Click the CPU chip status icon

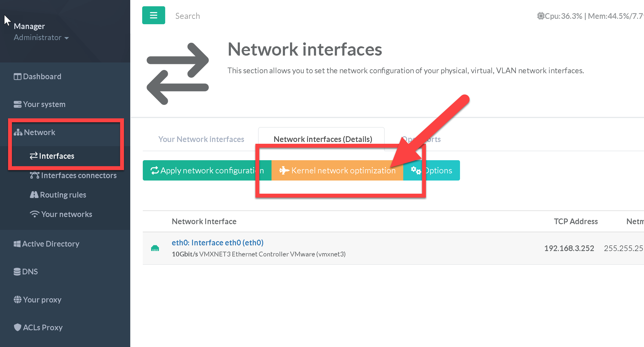(x=540, y=16)
